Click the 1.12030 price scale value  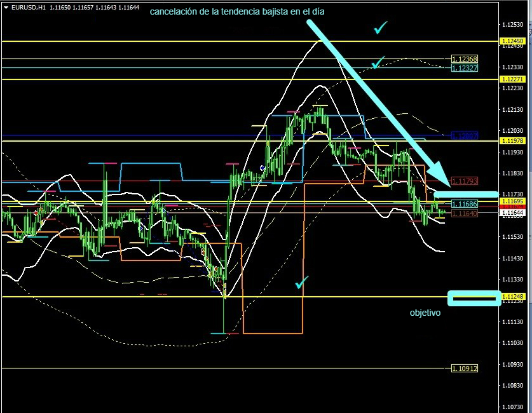coord(512,130)
